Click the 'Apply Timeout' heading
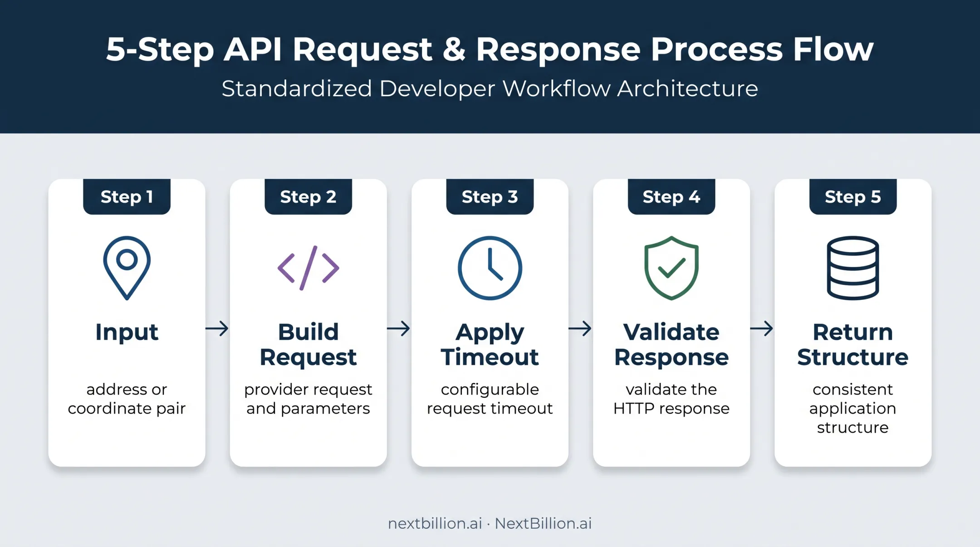This screenshot has width=980, height=547. point(490,344)
